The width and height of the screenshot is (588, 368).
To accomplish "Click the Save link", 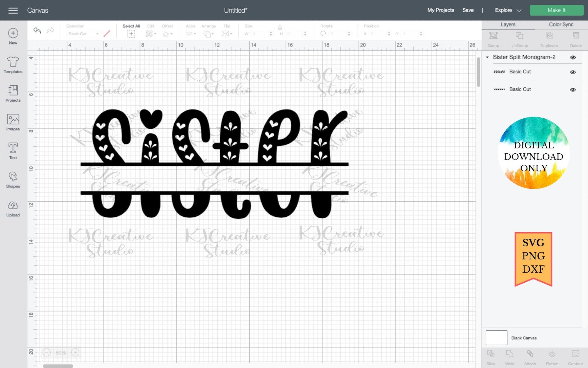I will [468, 10].
